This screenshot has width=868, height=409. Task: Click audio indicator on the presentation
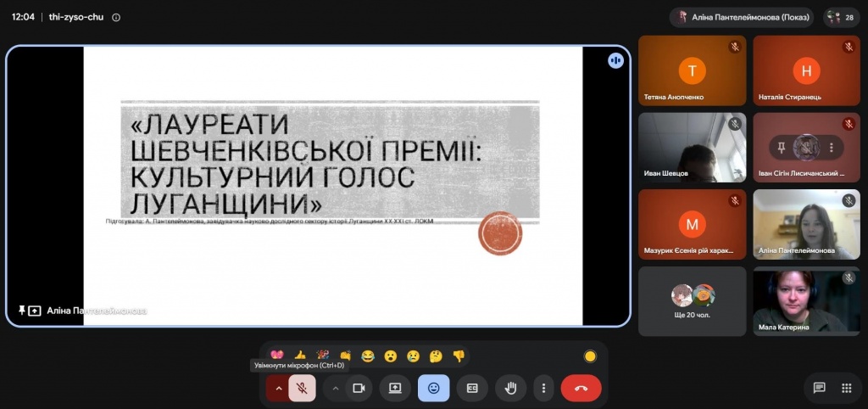pyautogui.click(x=615, y=60)
